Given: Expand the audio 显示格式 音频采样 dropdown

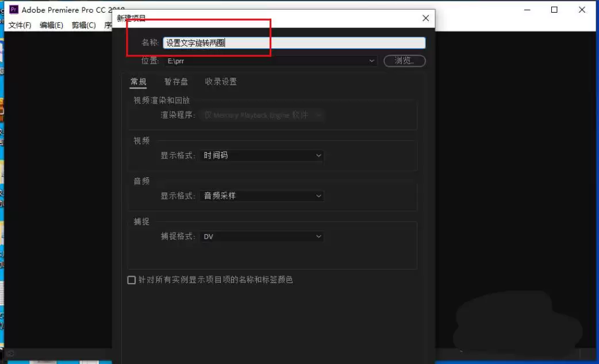Looking at the screenshot, I should pyautogui.click(x=262, y=196).
